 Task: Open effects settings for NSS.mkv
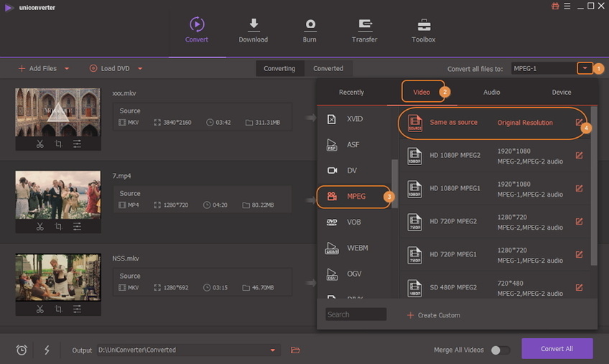click(77, 309)
